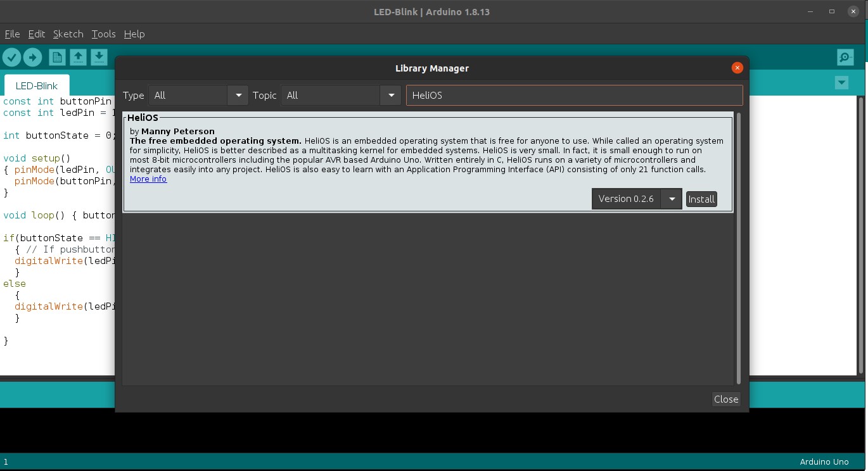Expand the sketch tab options arrow

point(841,82)
